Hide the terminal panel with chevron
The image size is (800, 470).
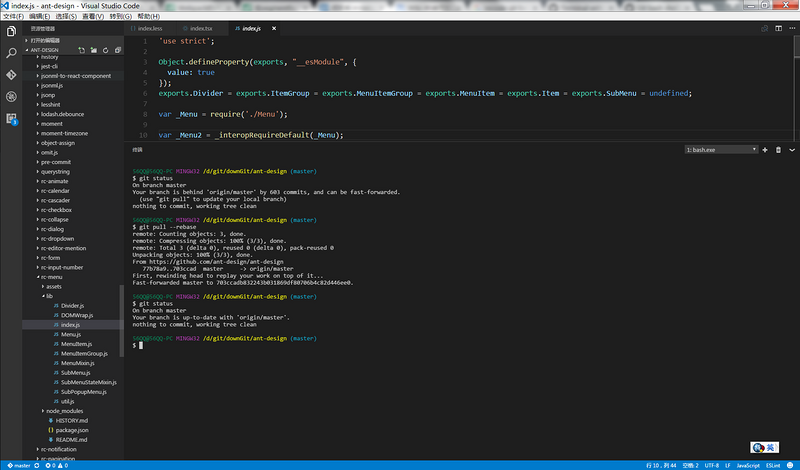pyautogui.click(x=792, y=150)
